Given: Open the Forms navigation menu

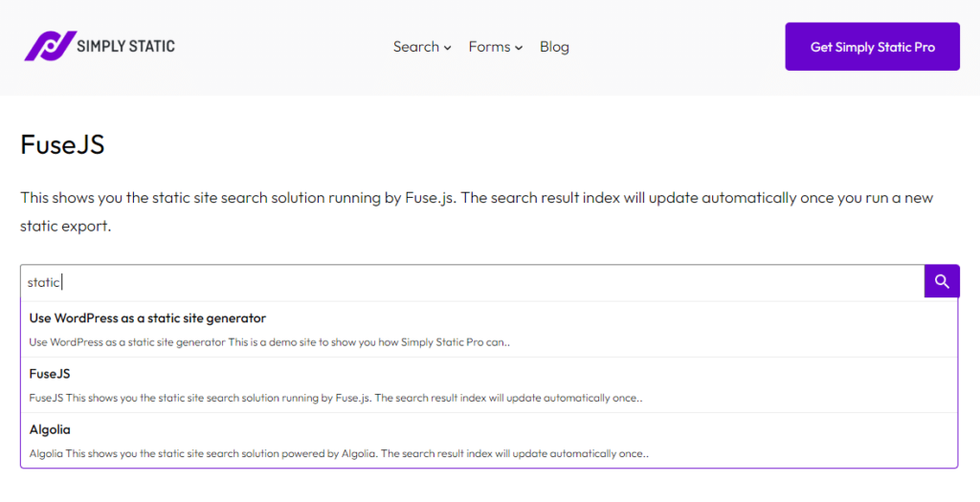Looking at the screenshot, I should [x=496, y=47].
